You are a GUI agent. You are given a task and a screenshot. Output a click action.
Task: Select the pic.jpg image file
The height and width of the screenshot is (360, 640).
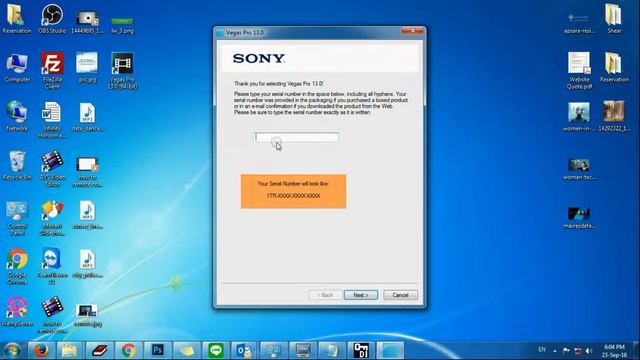point(87,68)
